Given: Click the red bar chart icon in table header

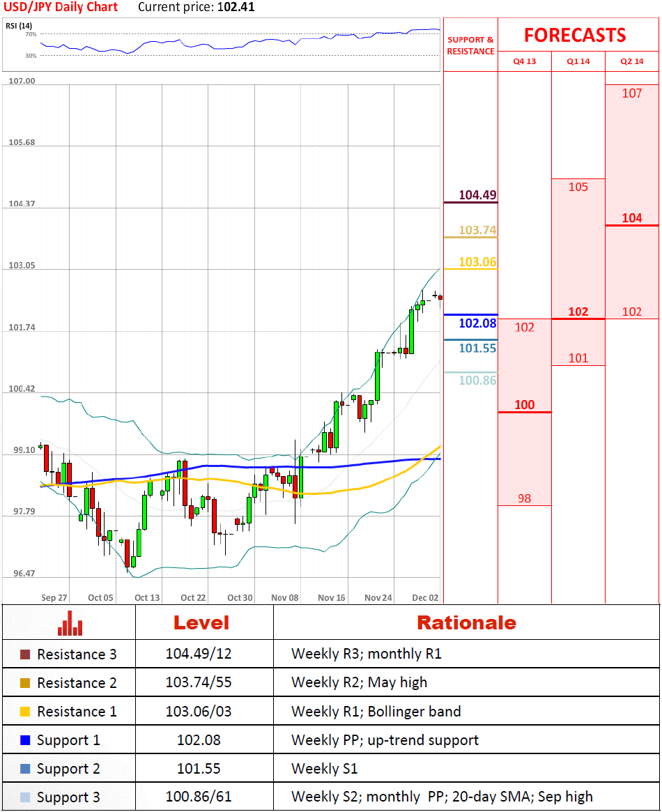Looking at the screenshot, I should [70, 622].
